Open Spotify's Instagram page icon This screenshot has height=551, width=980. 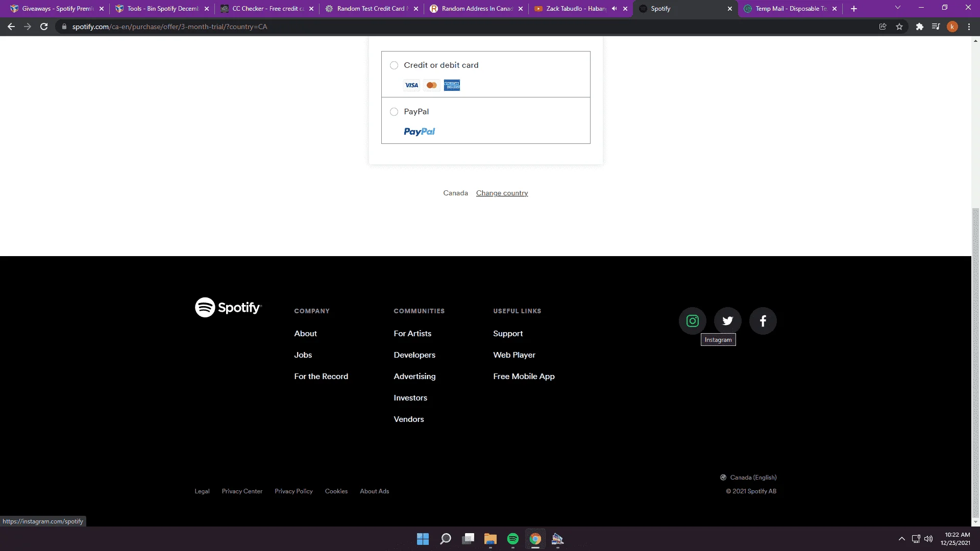tap(692, 321)
